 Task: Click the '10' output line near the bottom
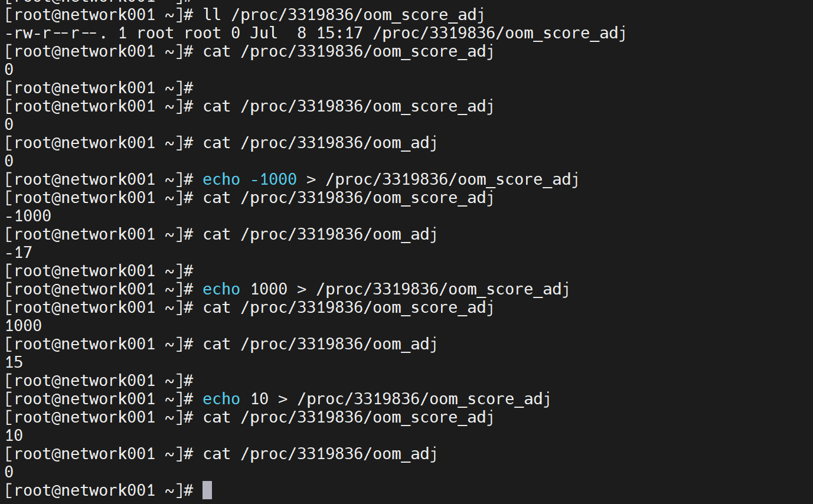14,436
